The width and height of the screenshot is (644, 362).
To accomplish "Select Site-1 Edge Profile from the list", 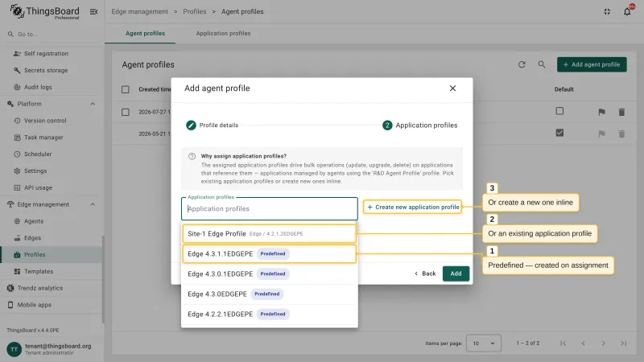I will tap(270, 233).
